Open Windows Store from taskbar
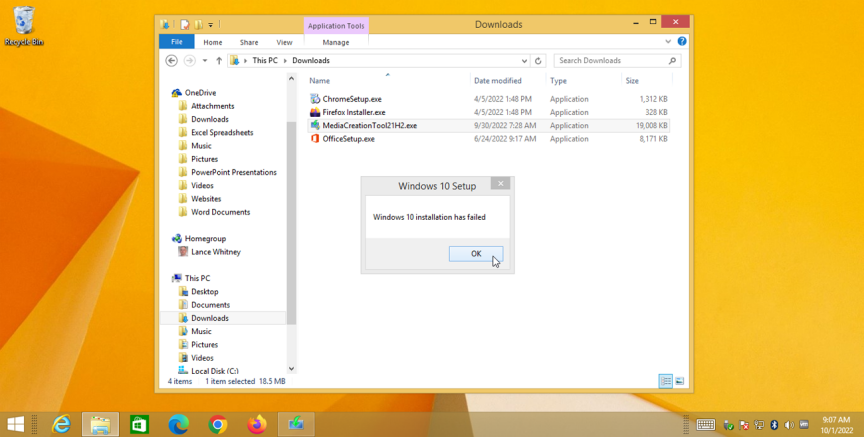This screenshot has height=437, width=864. [x=139, y=424]
